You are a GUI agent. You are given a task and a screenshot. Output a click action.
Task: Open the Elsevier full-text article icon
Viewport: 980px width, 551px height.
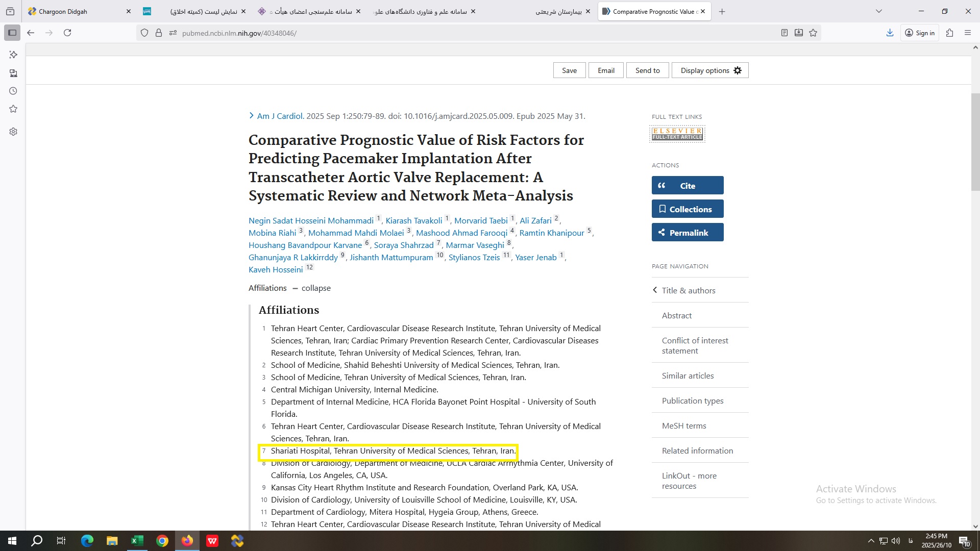pyautogui.click(x=677, y=134)
